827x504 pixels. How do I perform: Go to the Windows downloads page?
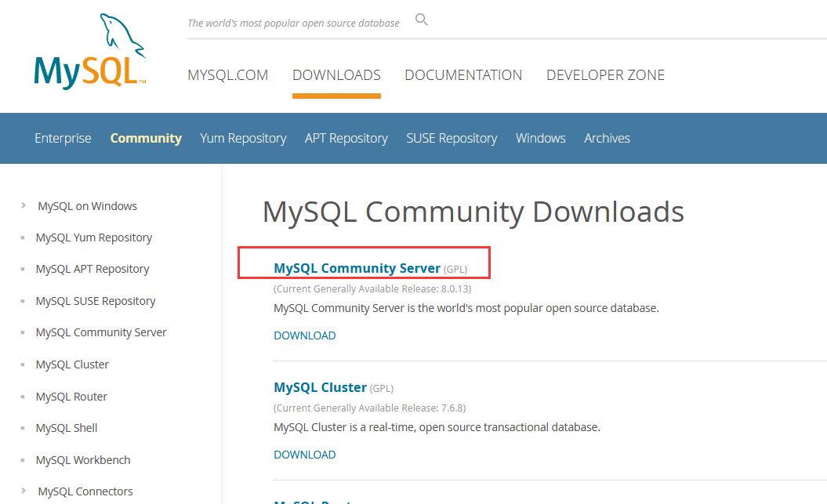point(540,138)
